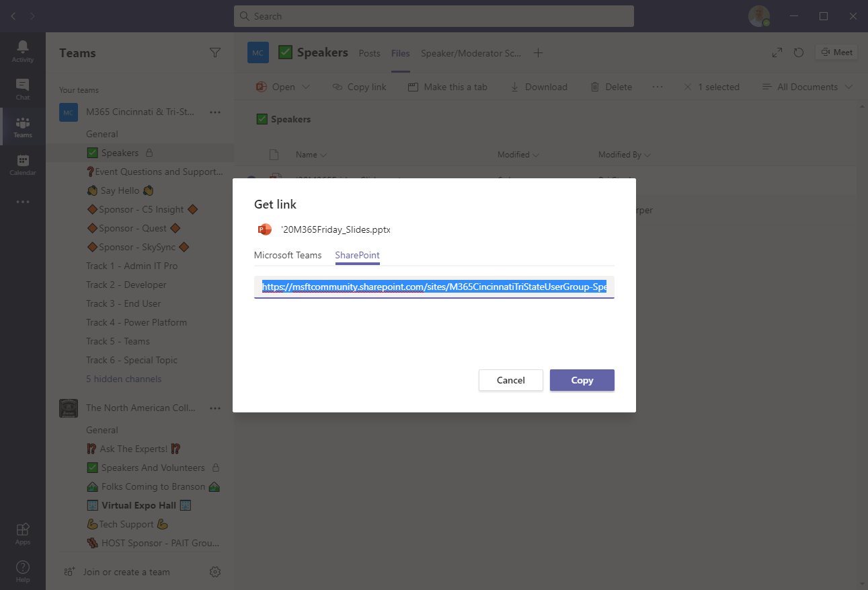Open the Apps panel

click(x=22, y=531)
